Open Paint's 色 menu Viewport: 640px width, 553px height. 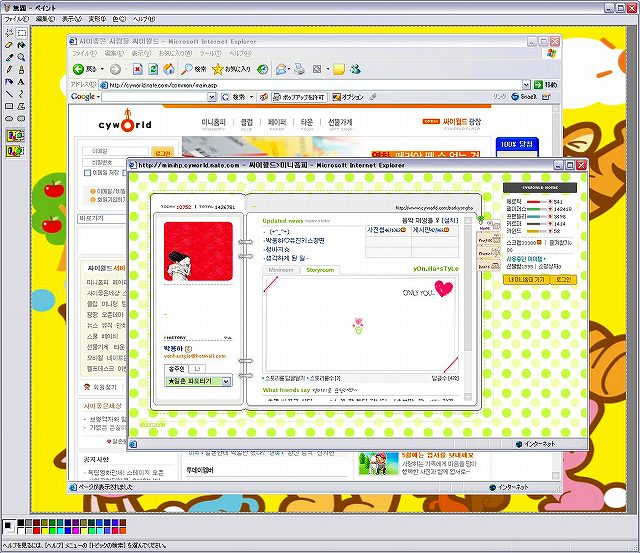point(119,19)
